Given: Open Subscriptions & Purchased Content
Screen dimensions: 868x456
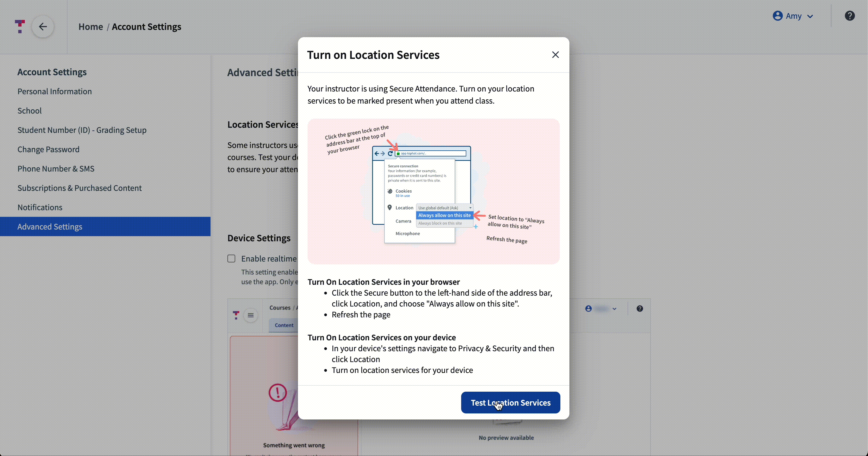Looking at the screenshot, I should tap(80, 188).
